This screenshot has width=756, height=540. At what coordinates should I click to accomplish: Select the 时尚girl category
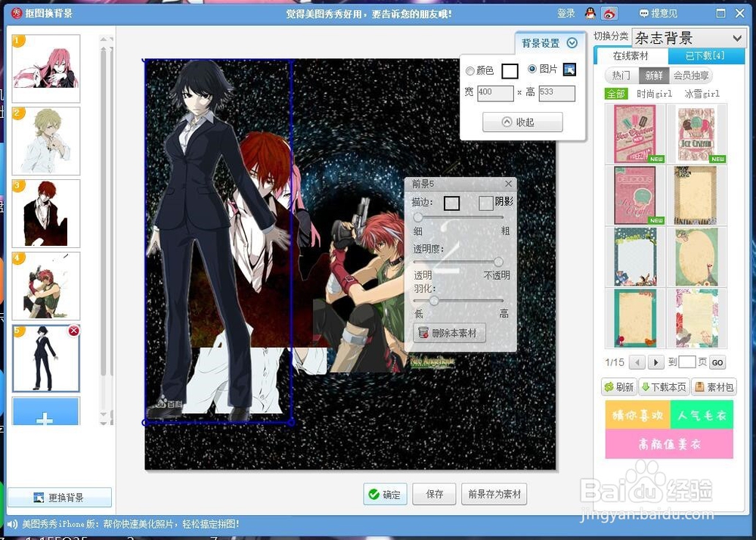654,94
